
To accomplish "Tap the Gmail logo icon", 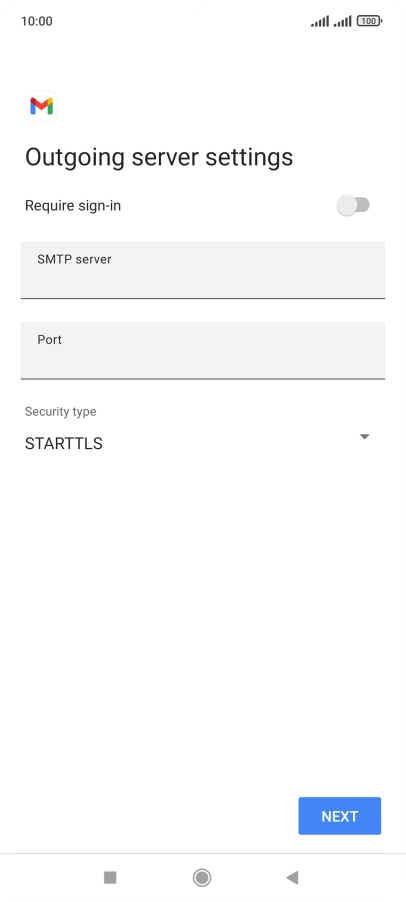I will click(x=41, y=106).
